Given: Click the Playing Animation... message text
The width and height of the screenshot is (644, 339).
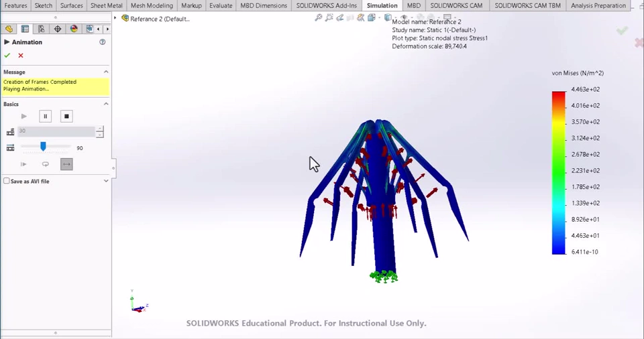Looking at the screenshot, I should [26, 88].
